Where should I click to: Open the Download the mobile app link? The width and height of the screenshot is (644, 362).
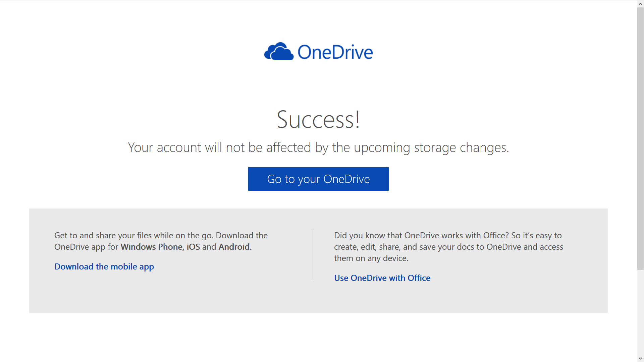104,266
